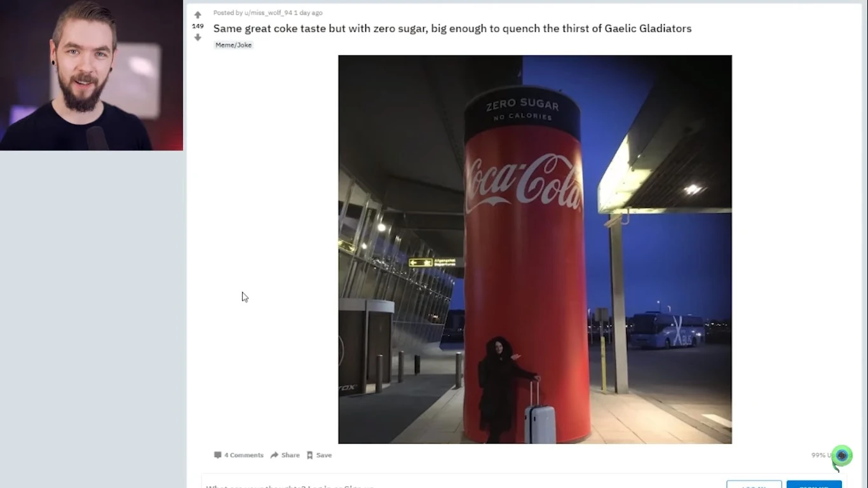Click the '1 day ago' timestamp
The width and height of the screenshot is (868, 488).
tap(308, 13)
